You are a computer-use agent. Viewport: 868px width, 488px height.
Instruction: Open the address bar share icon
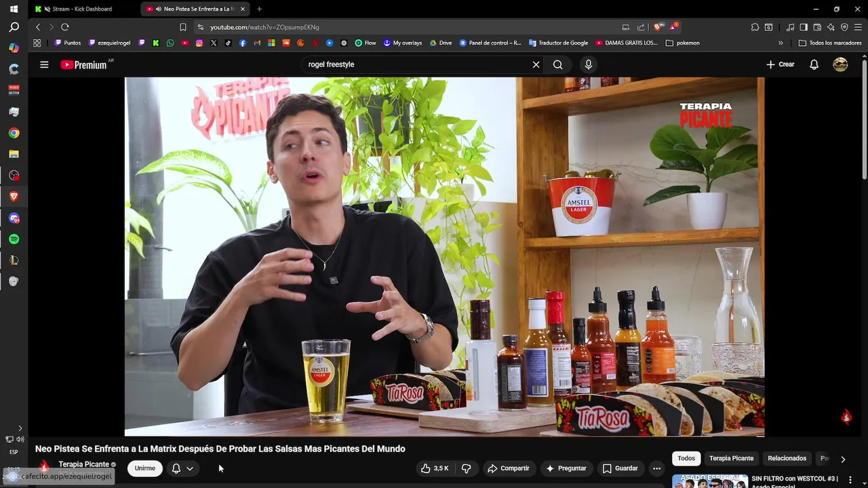click(641, 27)
